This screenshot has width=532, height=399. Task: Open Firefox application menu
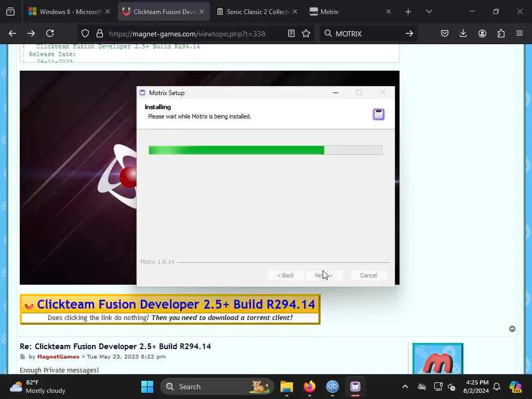click(x=520, y=33)
